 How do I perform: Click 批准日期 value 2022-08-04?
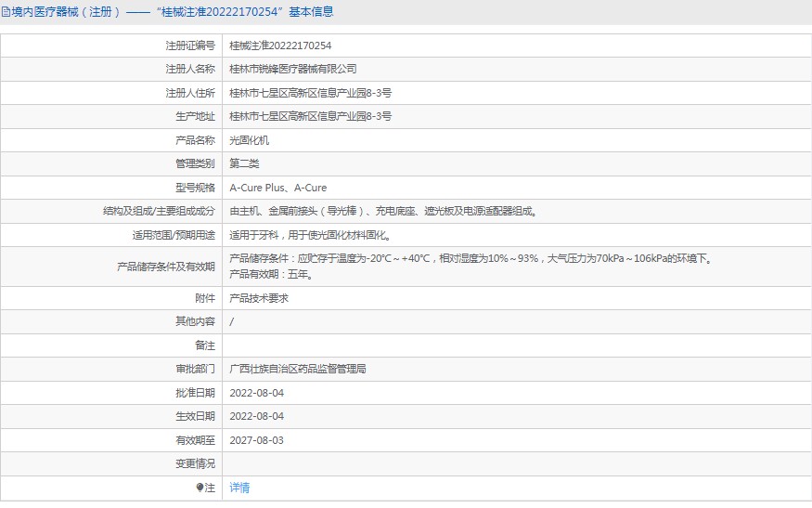tap(256, 393)
